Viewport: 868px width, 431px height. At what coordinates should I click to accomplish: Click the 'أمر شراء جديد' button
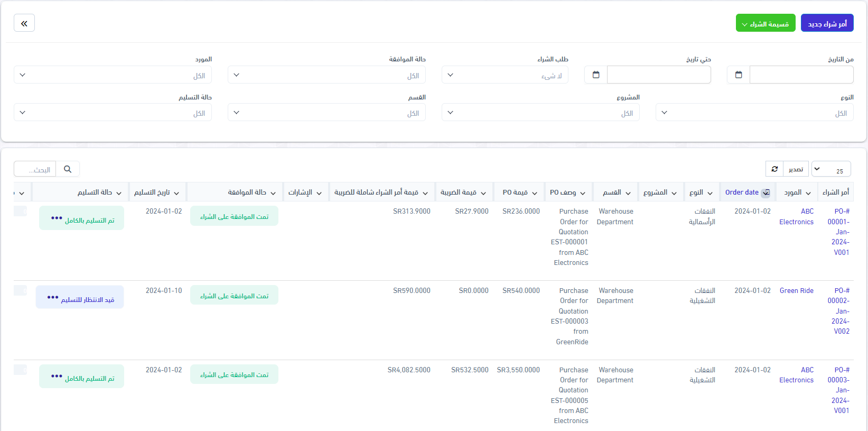[x=827, y=23]
